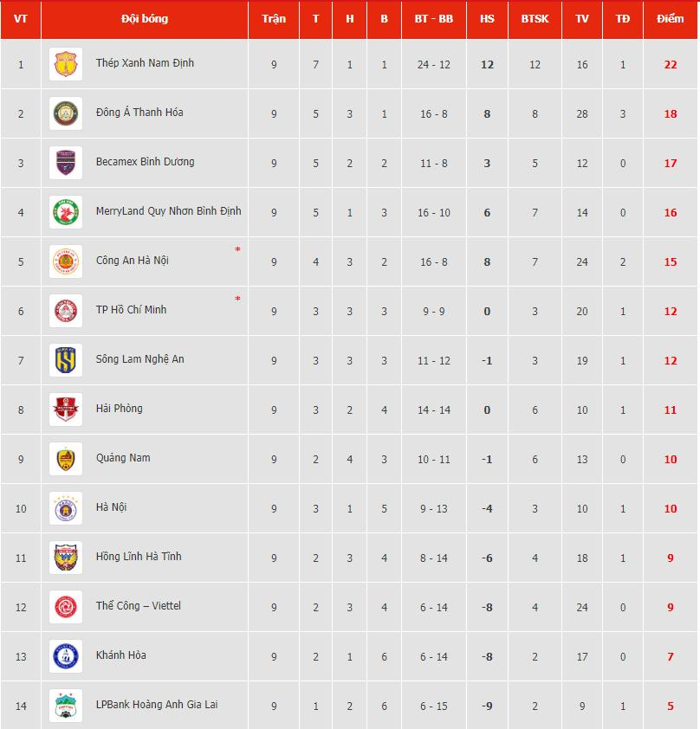700x729 pixels.
Task: Click the BT - BB column header
Action: click(x=433, y=19)
